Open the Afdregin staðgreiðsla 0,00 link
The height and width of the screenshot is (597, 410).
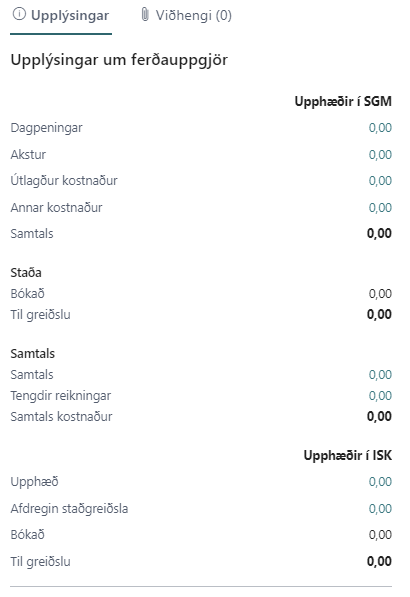tap(380, 509)
